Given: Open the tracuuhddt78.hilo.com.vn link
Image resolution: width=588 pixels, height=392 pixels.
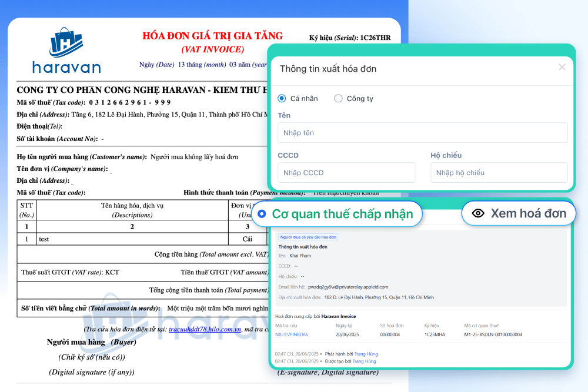Looking at the screenshot, I should tap(205, 329).
